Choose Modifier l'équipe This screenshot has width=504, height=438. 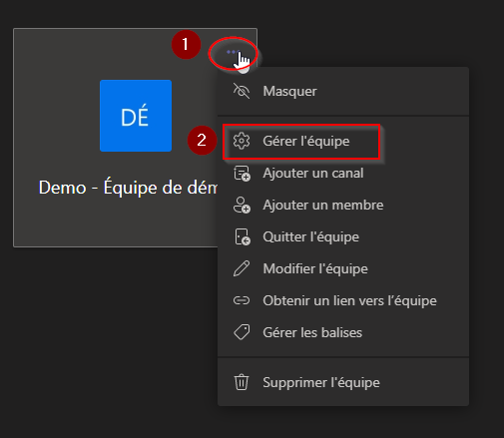pos(343,268)
